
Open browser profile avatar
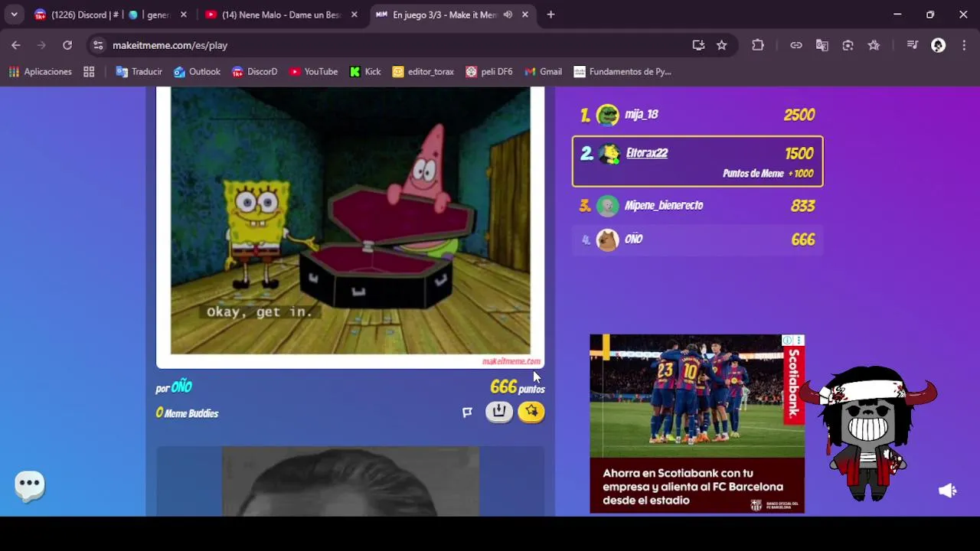click(938, 45)
